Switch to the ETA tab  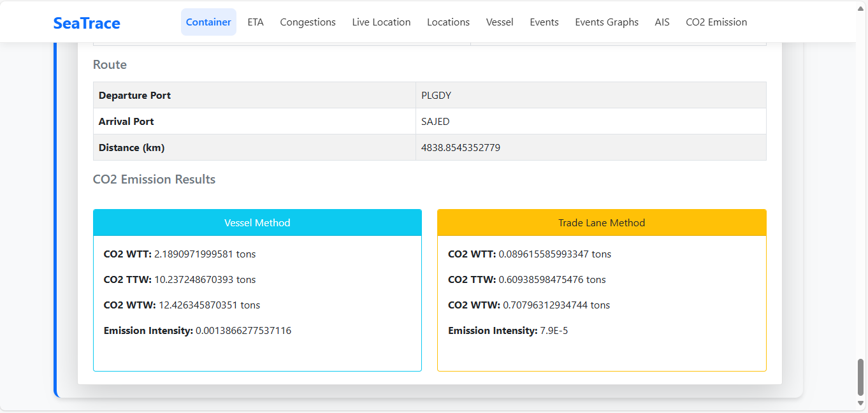pyautogui.click(x=256, y=22)
